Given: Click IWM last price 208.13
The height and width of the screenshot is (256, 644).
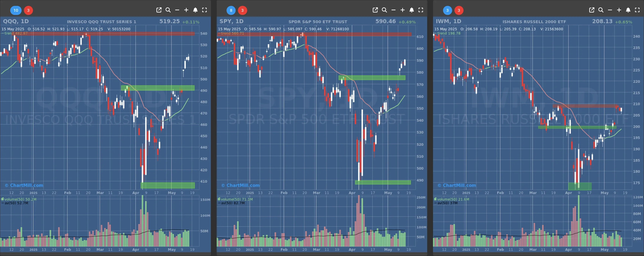Looking at the screenshot, I should [602, 21].
